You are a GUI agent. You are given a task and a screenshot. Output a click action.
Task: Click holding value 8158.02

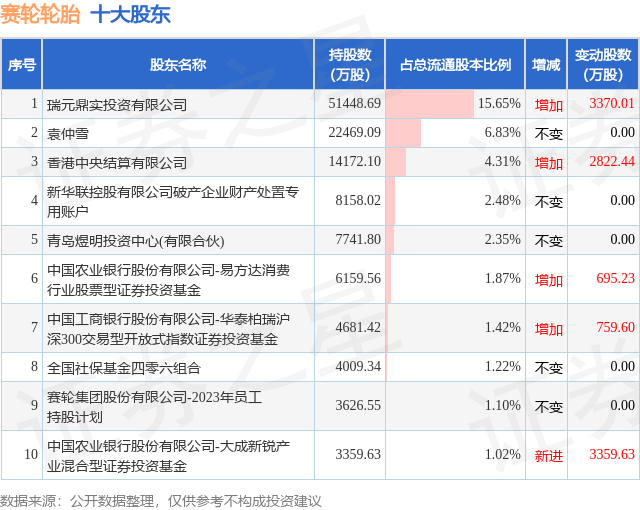click(x=358, y=200)
